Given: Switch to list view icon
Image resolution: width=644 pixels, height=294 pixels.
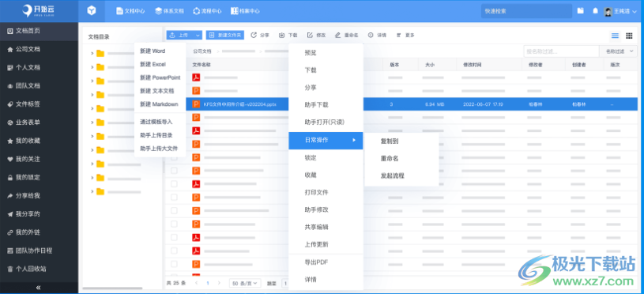Looking at the screenshot, I should pyautogui.click(x=615, y=36).
